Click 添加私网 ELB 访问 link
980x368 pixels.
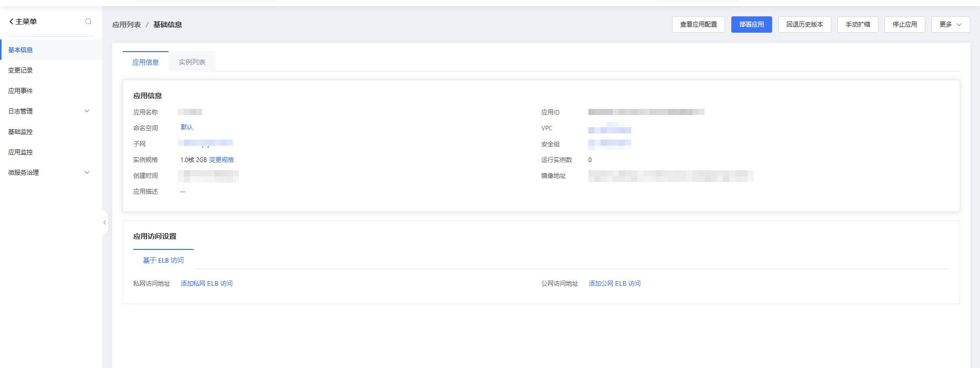pyautogui.click(x=206, y=284)
